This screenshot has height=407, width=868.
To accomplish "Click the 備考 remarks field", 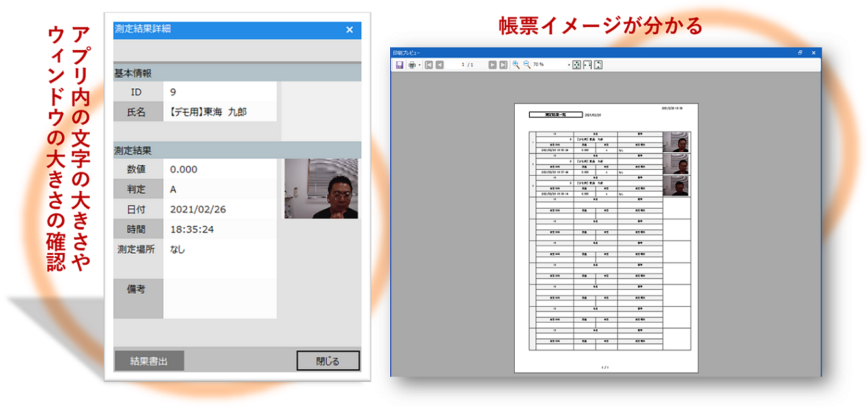I will pos(219,298).
